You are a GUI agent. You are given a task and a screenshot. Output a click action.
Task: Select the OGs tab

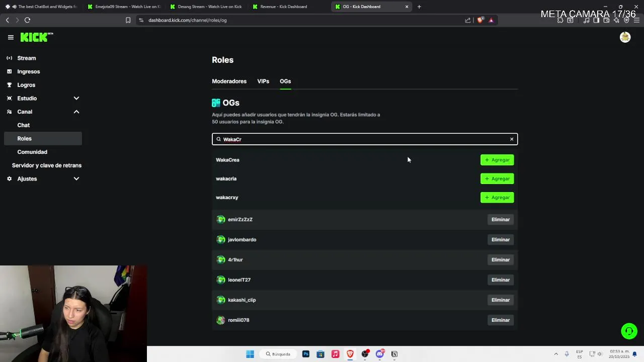[x=285, y=81]
